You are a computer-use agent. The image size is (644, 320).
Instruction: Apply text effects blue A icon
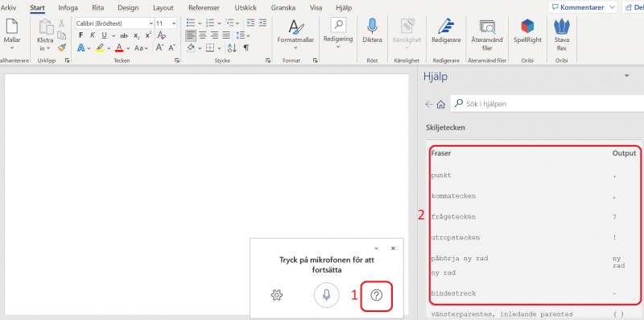point(80,48)
